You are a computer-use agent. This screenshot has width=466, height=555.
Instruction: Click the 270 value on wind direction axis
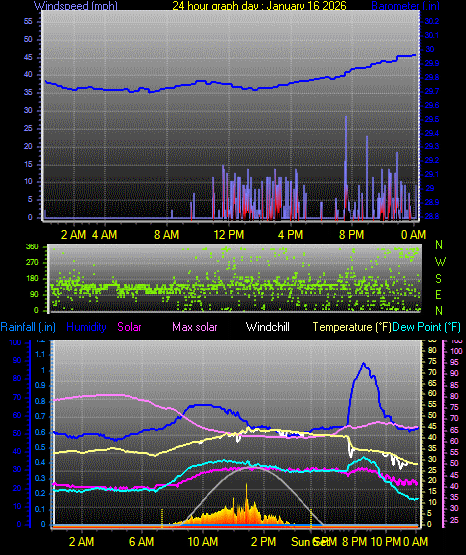click(x=32, y=263)
